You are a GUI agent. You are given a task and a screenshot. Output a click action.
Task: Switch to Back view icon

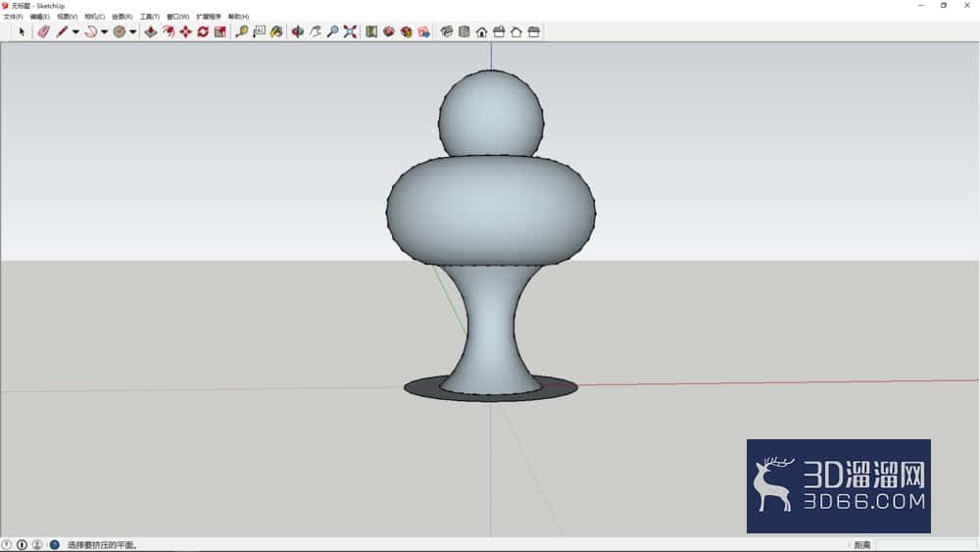pyautogui.click(x=516, y=32)
